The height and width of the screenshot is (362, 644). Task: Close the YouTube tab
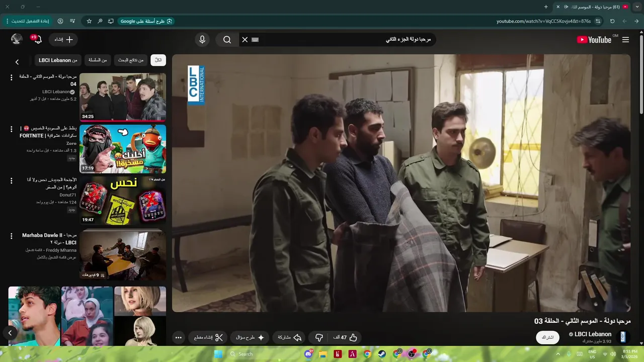557,7
